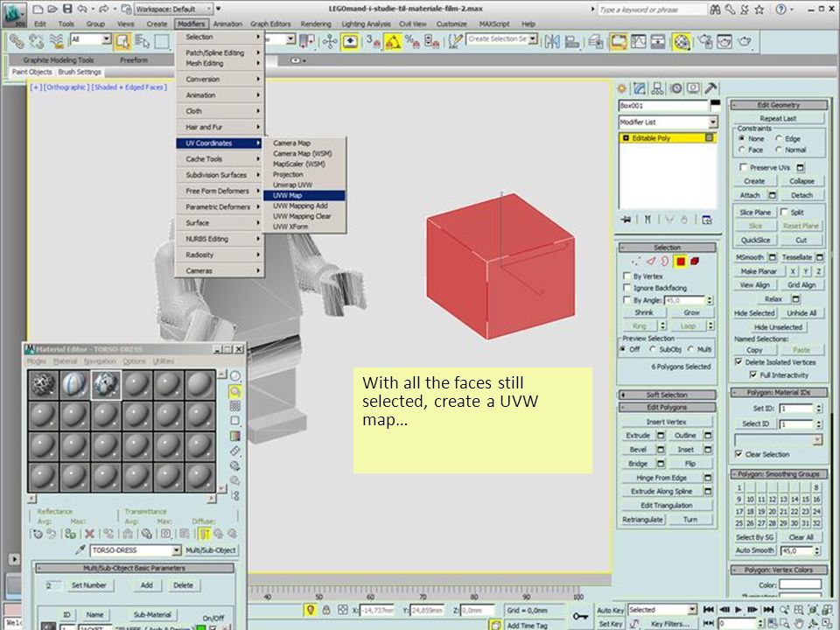Click Reset Map red X icon
The height and width of the screenshot is (630, 840).
[89, 534]
